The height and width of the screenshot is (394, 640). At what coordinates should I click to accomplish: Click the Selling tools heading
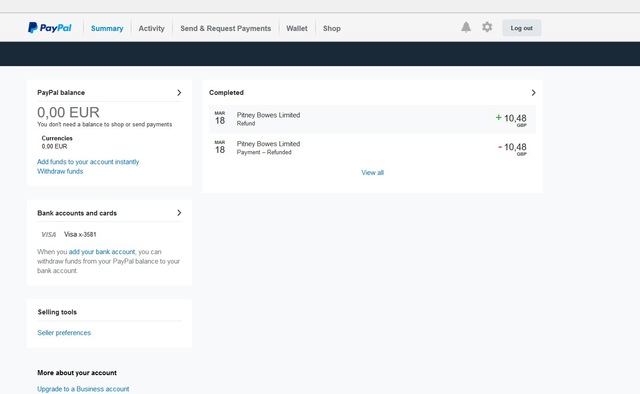click(57, 312)
